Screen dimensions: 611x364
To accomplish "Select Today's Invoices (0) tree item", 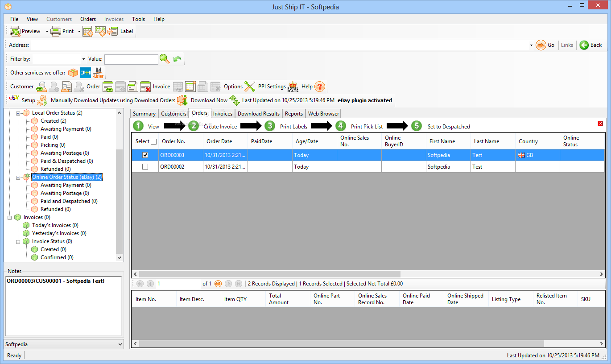I will (55, 226).
